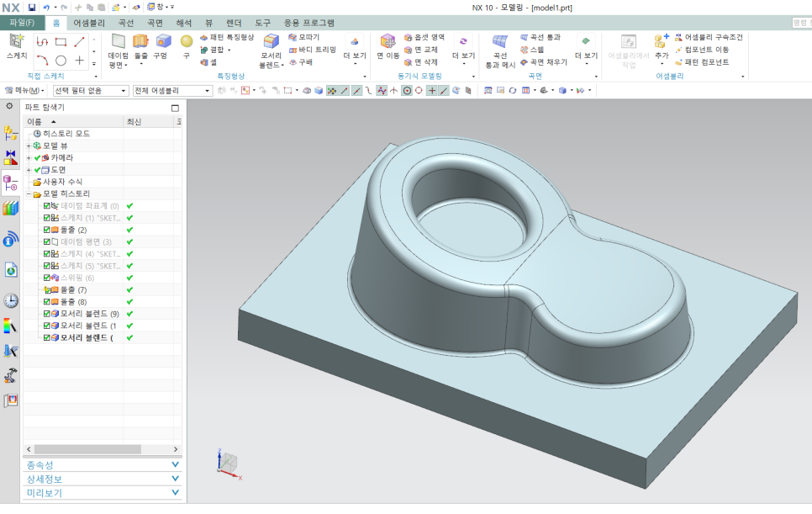The image size is (812, 514).
Task: Click the 구 (Sphere) icon
Action: 187,41
